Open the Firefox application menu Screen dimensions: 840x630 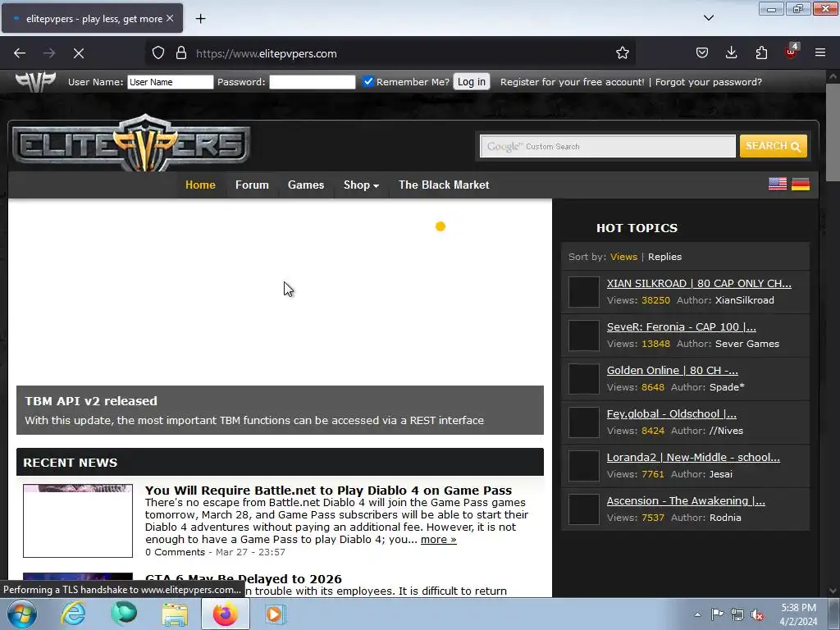(820, 53)
